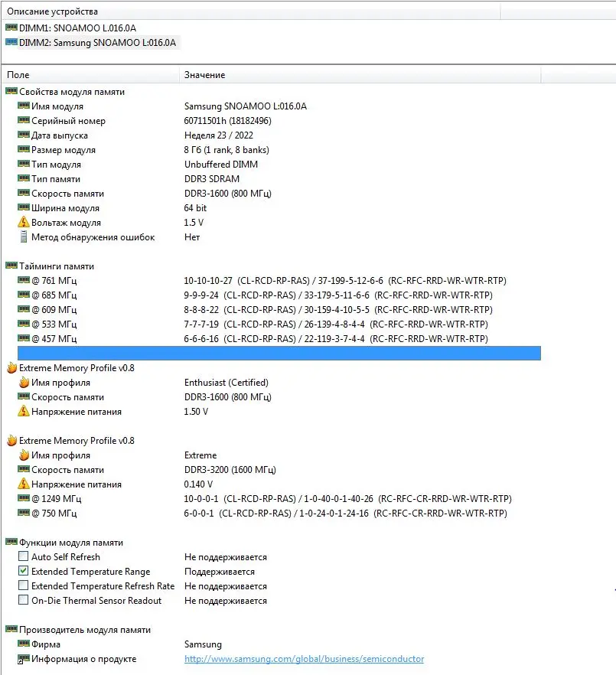Screen dimensions: 616x675
Task: Select the 'Samsung' manufacturer value
Action: (203, 644)
